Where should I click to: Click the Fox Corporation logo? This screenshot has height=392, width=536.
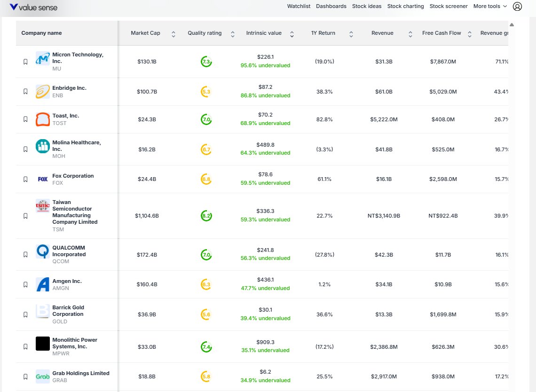tap(43, 179)
